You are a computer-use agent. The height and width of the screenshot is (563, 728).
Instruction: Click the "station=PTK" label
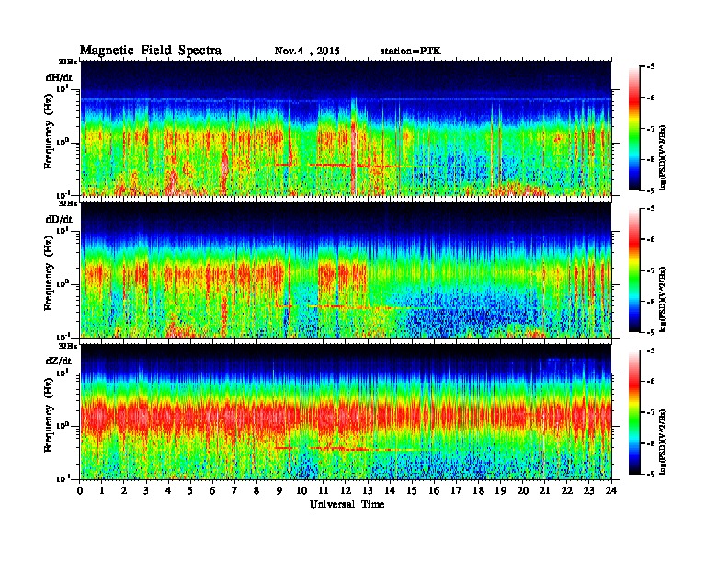tap(411, 51)
